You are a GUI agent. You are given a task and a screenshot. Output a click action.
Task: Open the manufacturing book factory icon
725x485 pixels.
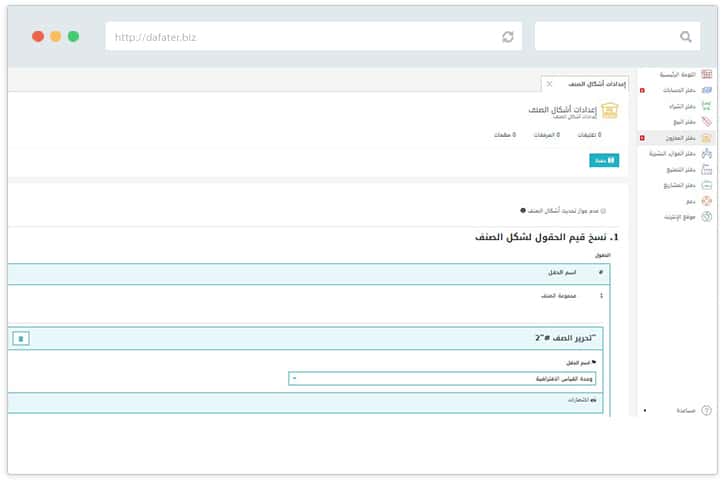(x=706, y=169)
